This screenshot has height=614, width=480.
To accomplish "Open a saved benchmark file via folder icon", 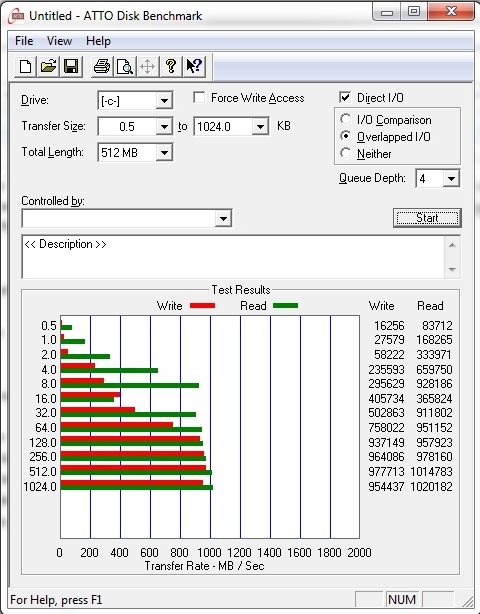I will [x=48, y=66].
